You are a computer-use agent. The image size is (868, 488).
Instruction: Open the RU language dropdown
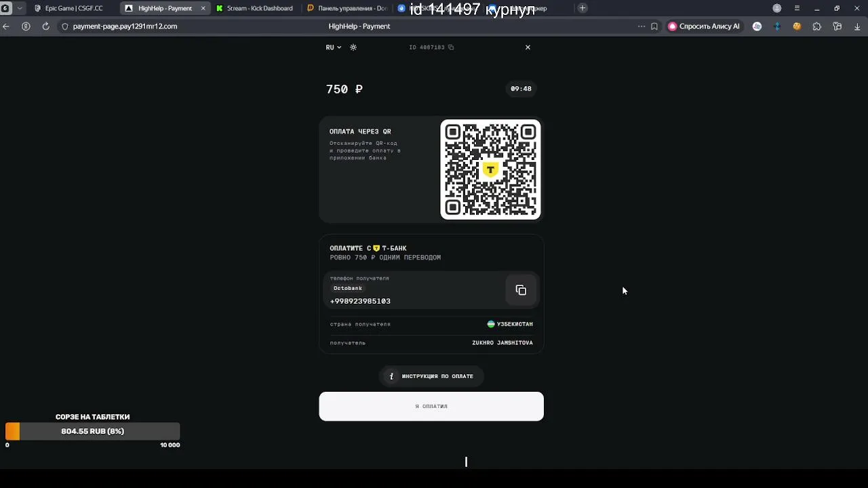(333, 47)
